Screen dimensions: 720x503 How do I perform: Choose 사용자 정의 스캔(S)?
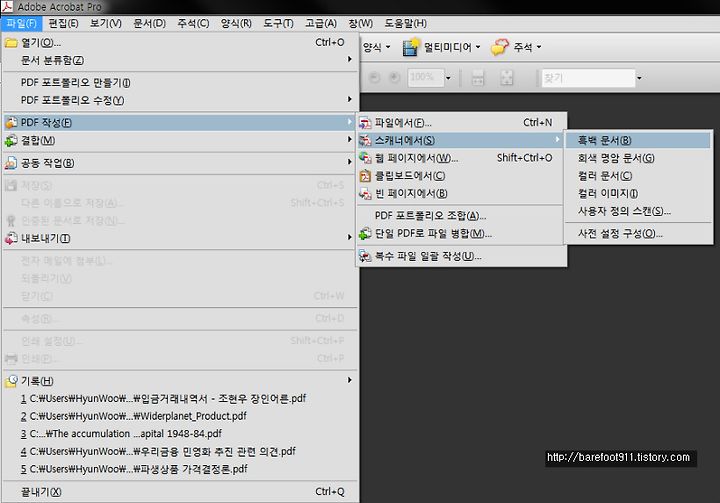(x=638, y=211)
